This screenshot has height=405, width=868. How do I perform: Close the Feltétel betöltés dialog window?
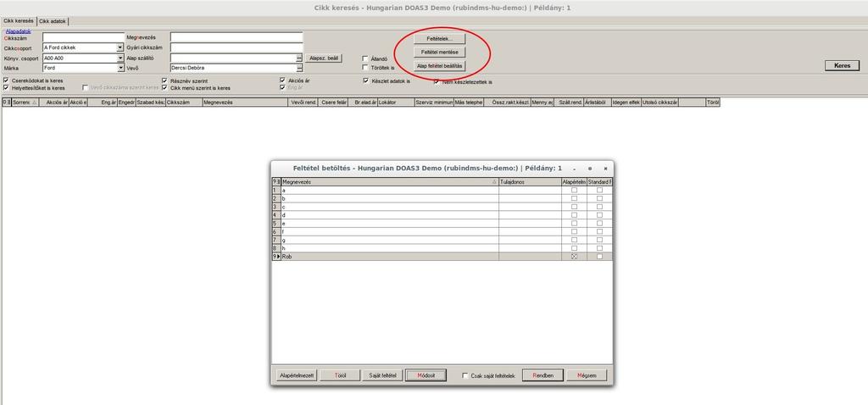coord(605,169)
